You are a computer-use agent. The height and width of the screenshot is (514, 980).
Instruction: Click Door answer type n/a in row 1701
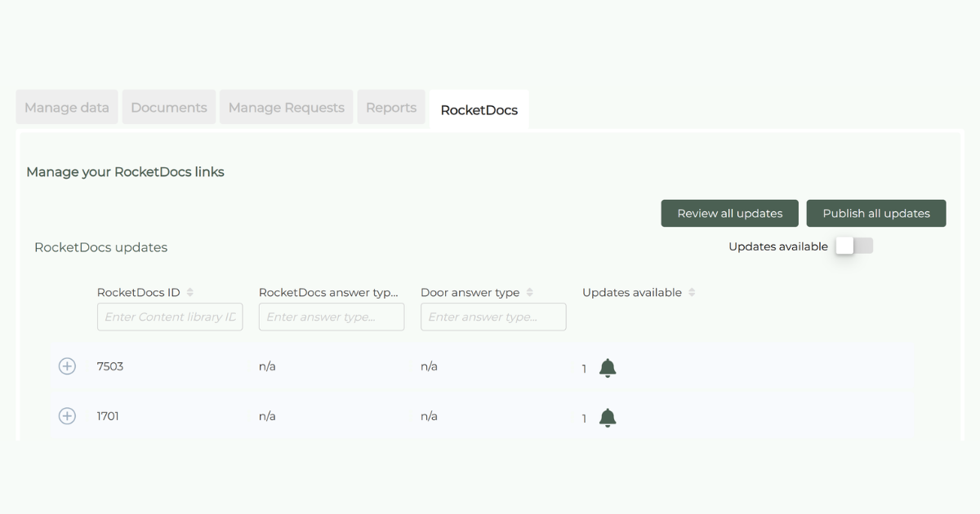click(x=429, y=416)
